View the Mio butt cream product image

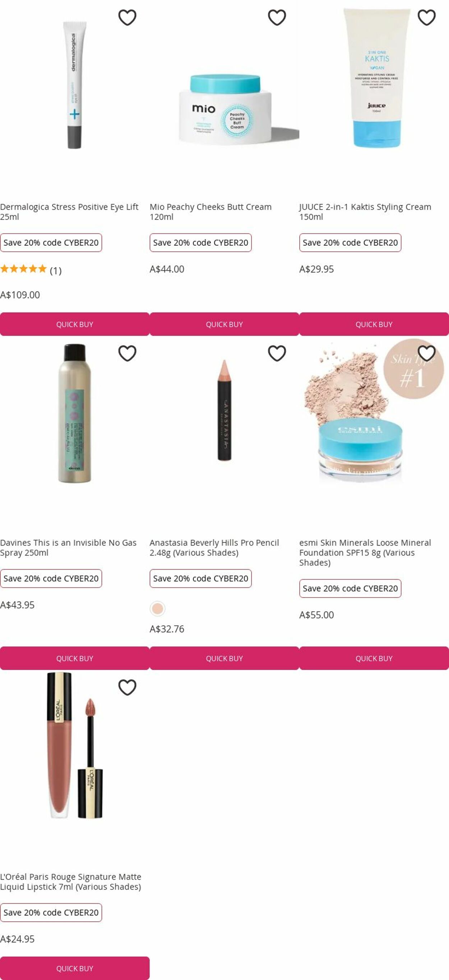[x=224, y=109]
